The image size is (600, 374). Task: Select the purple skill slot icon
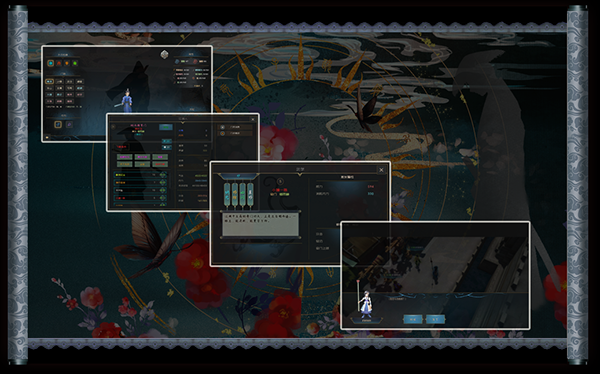pos(69,124)
